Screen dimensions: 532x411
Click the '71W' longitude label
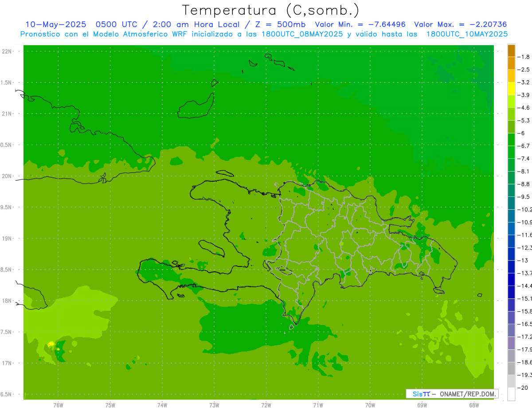[318, 406]
